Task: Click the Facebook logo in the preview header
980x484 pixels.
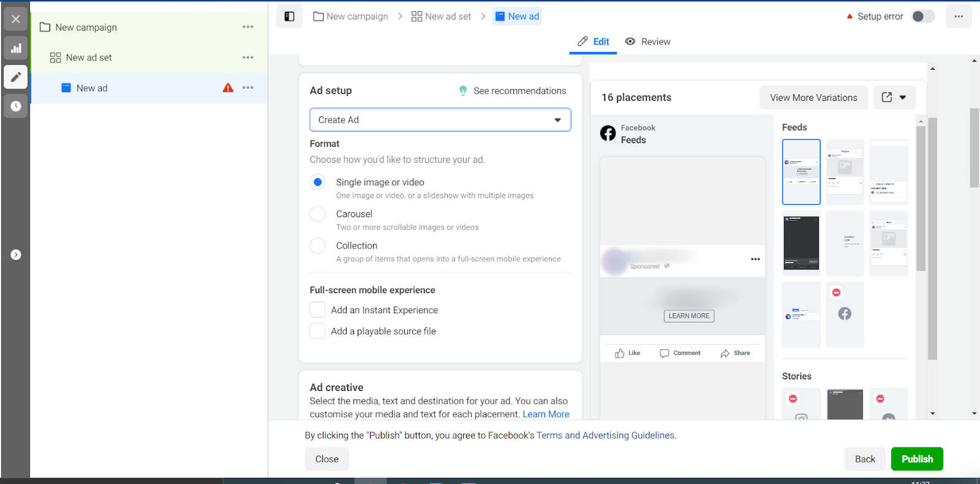Action: tap(608, 133)
